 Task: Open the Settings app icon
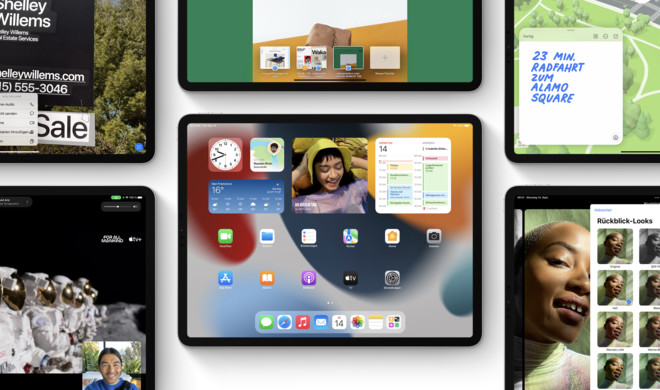392,278
